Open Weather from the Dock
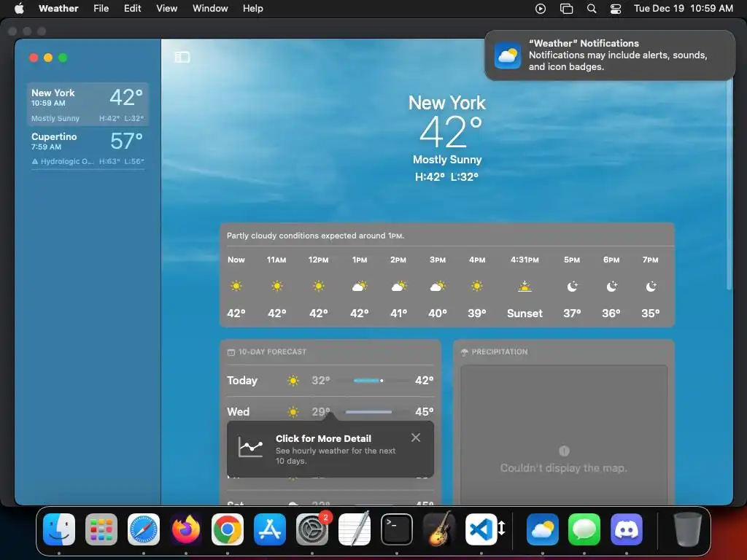747x560 pixels. (x=543, y=529)
